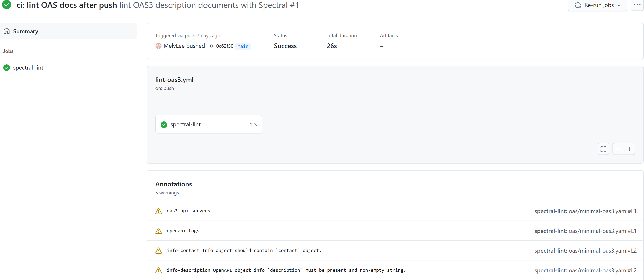This screenshot has height=280, width=644.
Task: Click the lint-oas3.yml workflow file title
Action: [174, 80]
